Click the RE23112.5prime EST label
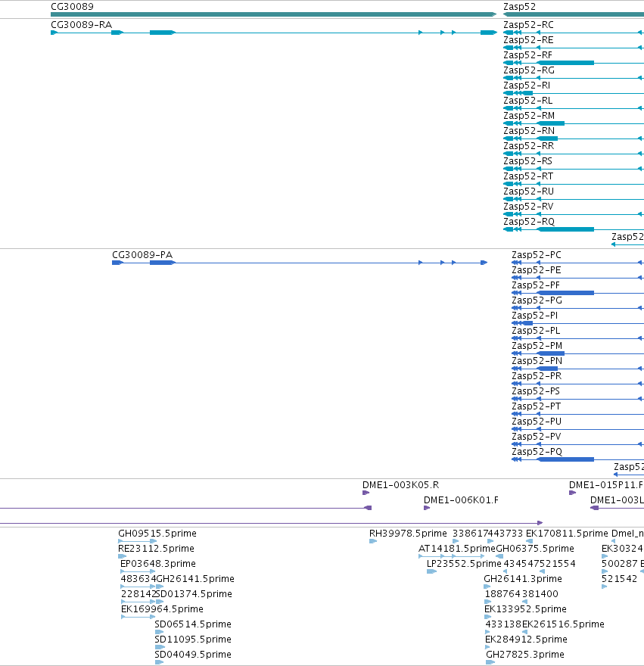Image resolution: width=644 pixels, height=666 pixels. (x=157, y=549)
